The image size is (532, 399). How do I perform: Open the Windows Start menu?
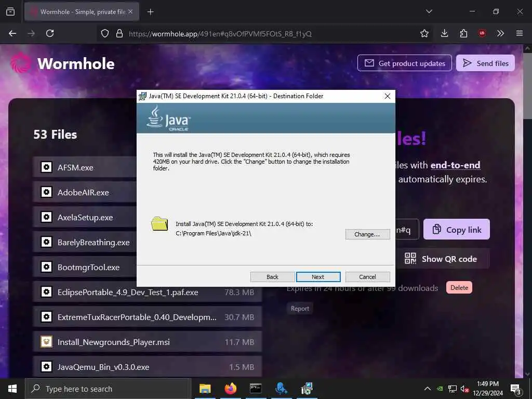coord(12,389)
